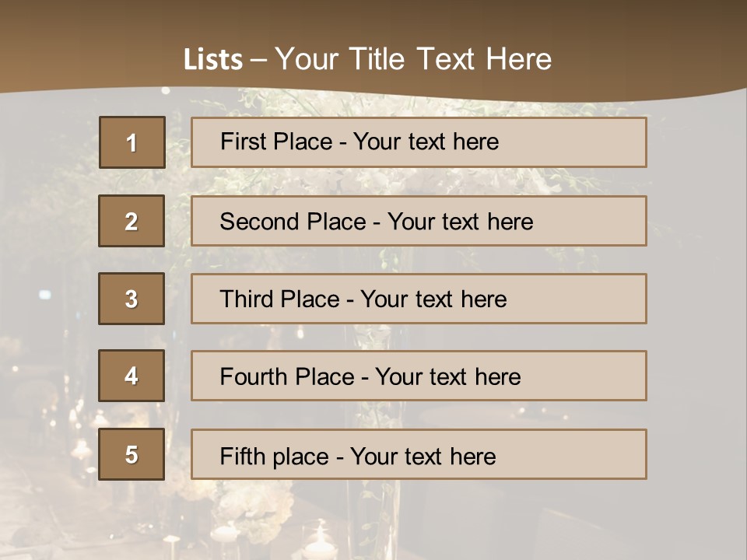
Task: Click the number 1 box
Action: (x=132, y=142)
